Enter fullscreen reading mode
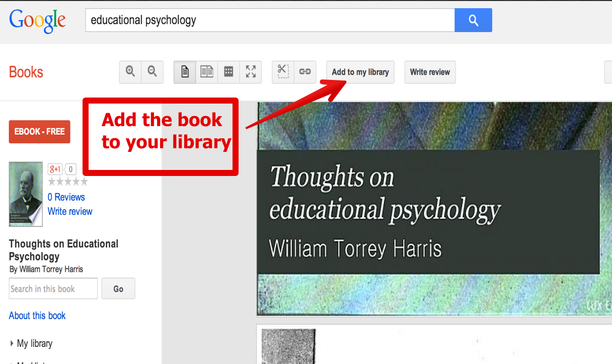 pos(251,72)
